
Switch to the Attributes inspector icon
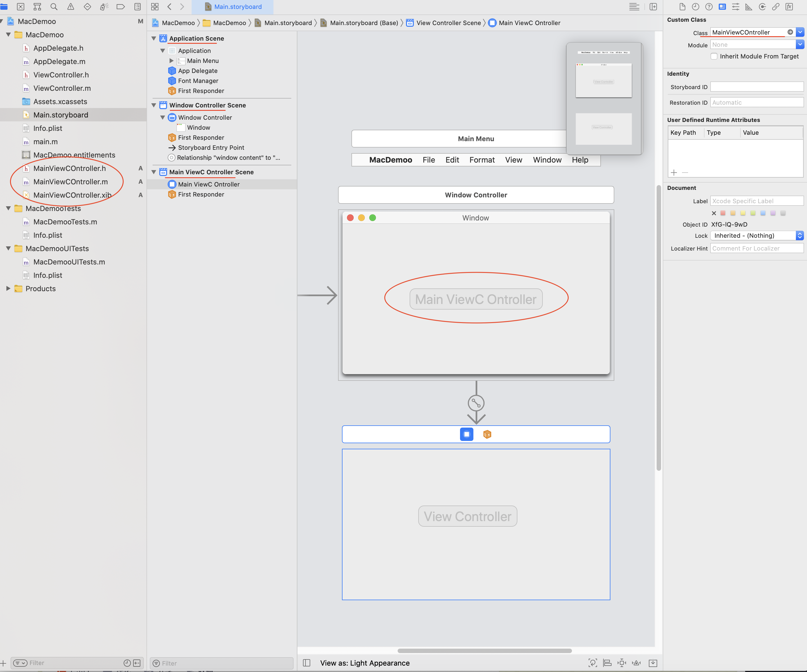coord(735,6)
